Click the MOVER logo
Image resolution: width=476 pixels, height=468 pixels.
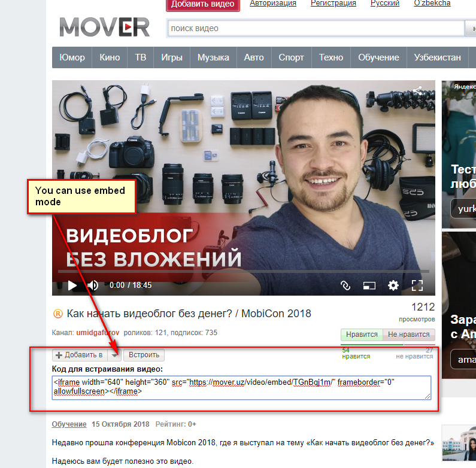[x=104, y=27]
